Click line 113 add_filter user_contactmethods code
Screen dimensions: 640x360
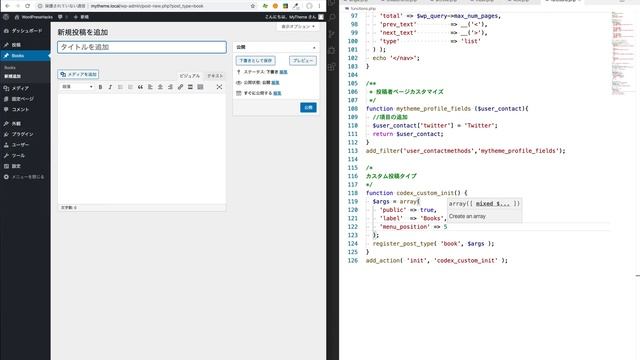466,151
